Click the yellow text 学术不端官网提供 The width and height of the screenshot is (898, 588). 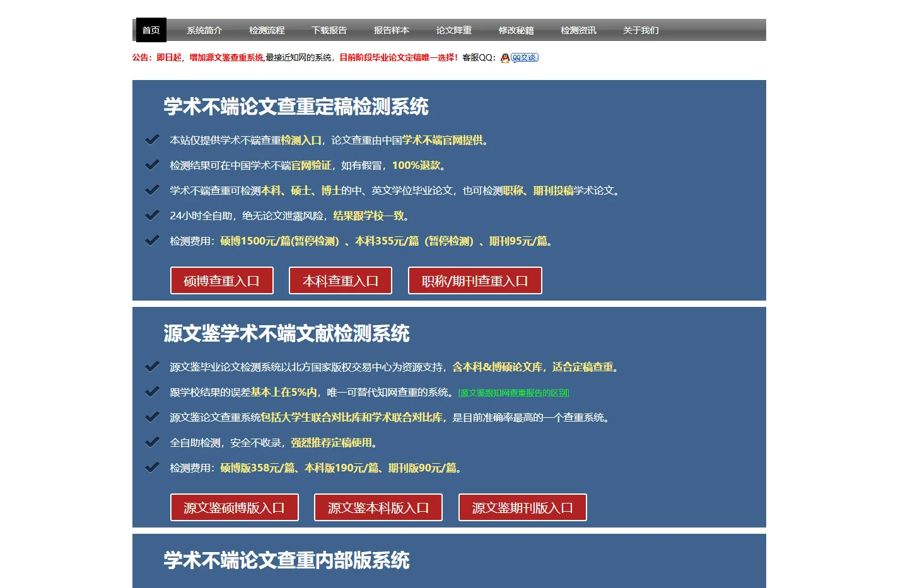pyautogui.click(x=443, y=140)
